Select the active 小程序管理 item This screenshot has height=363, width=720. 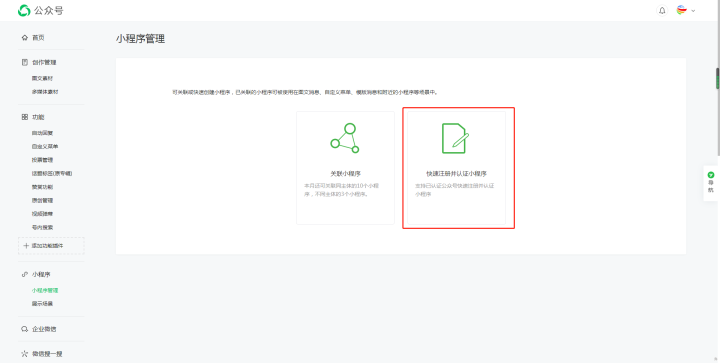click(x=45, y=290)
